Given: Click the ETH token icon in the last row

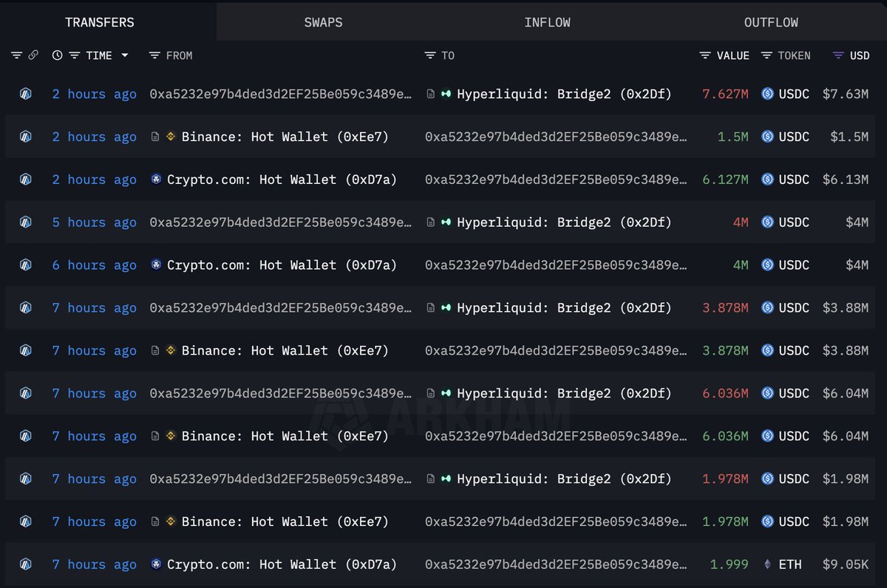Looking at the screenshot, I should pos(767,564).
